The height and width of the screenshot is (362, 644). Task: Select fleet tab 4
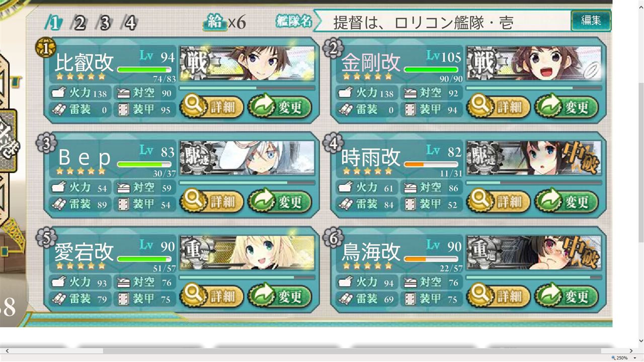click(130, 23)
